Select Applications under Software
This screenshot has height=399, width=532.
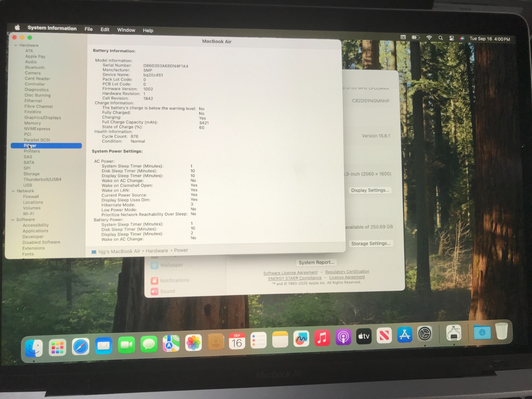(36, 231)
